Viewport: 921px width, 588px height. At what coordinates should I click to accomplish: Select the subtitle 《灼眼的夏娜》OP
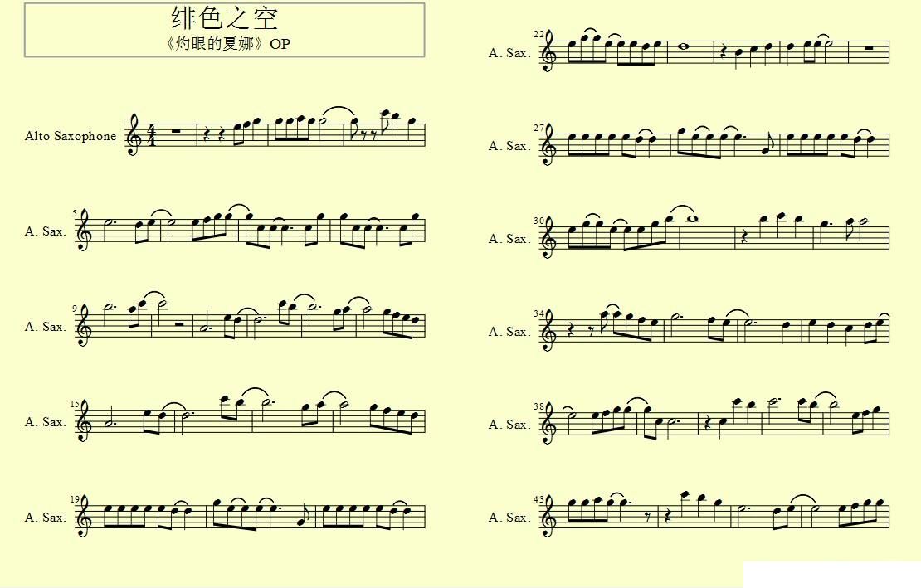227,43
